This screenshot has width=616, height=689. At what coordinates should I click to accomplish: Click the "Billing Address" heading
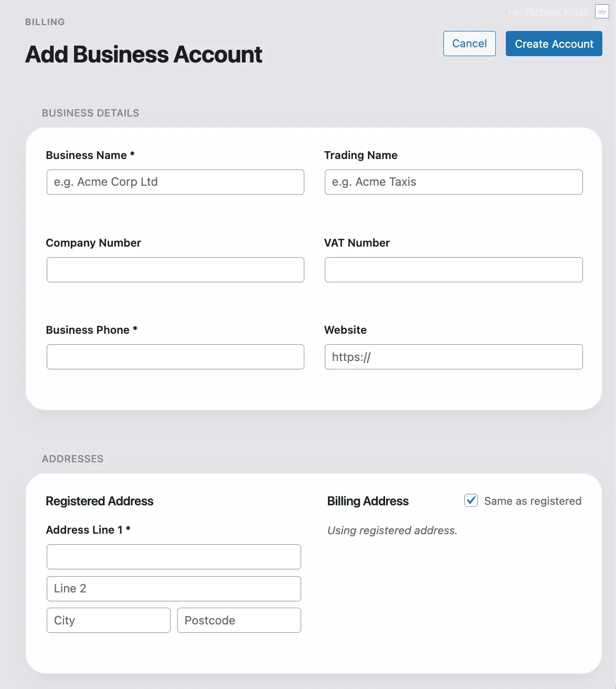368,501
